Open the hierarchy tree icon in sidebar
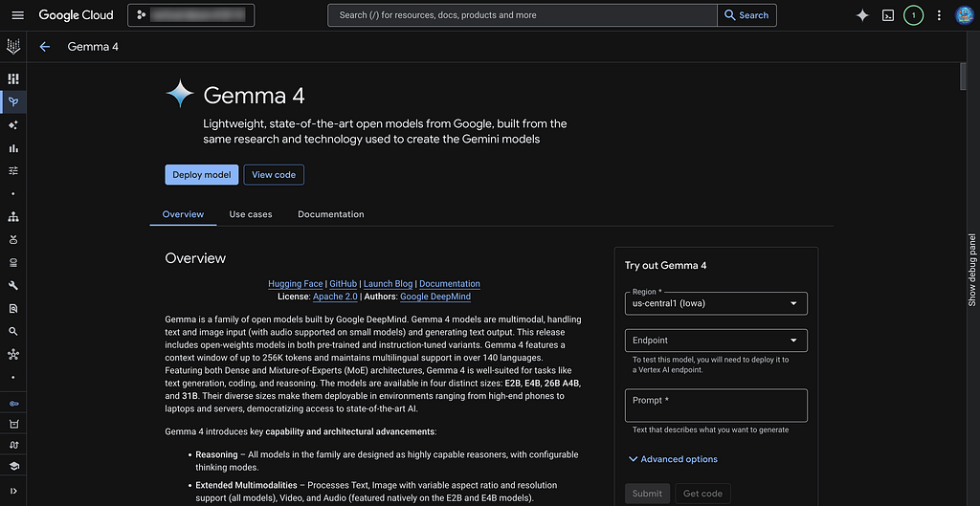 (x=13, y=217)
